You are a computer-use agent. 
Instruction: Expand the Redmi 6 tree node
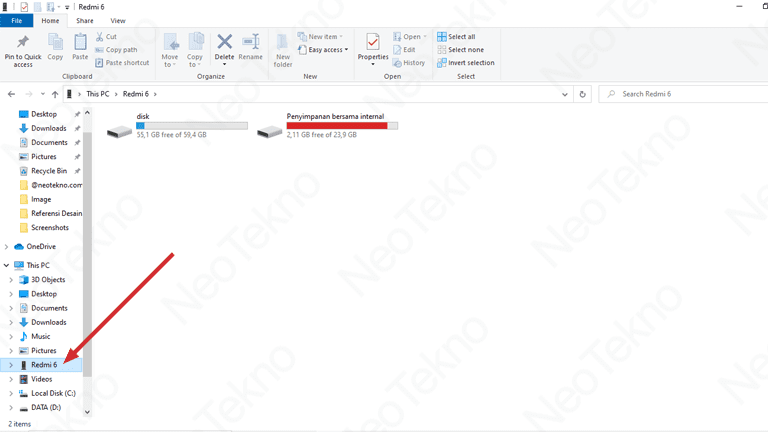tap(11, 365)
